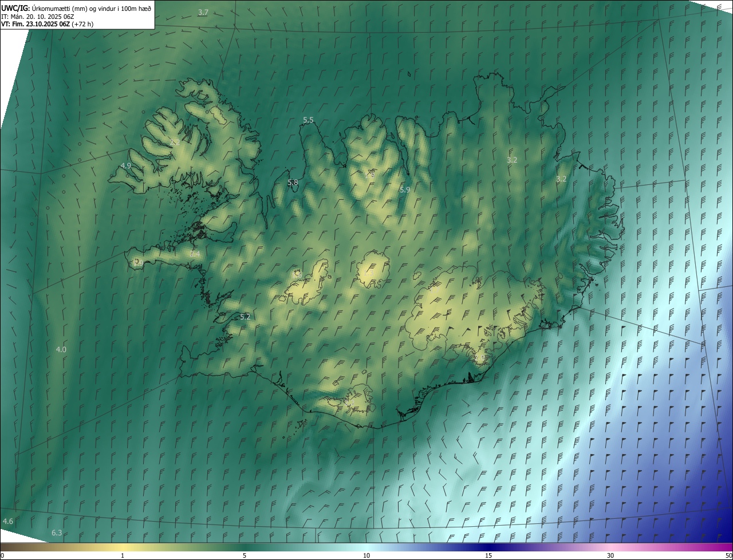
Task: Click the 'IT: Mán. 20. 10. 2025 06Z' line
Action: (38, 17)
